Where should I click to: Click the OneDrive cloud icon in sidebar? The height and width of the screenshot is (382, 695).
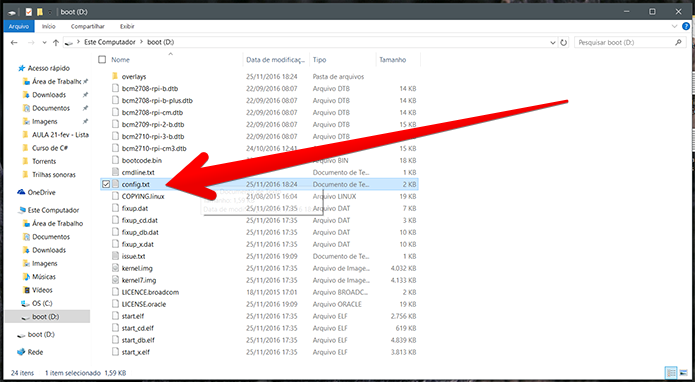tap(21, 192)
